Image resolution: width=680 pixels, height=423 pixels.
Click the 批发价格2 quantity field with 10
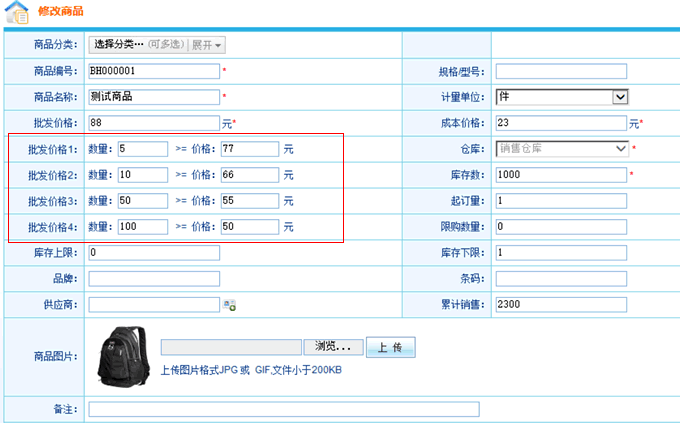pyautogui.click(x=143, y=175)
